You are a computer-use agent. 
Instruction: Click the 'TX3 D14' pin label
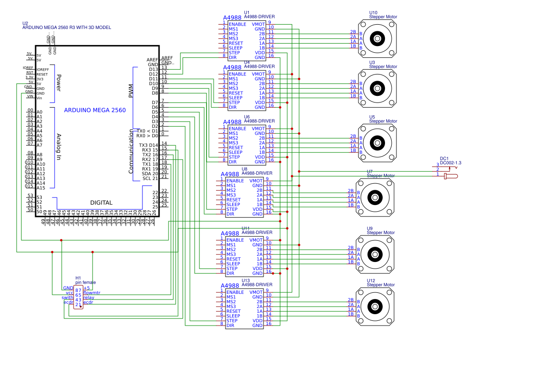pyautogui.click(x=148, y=145)
